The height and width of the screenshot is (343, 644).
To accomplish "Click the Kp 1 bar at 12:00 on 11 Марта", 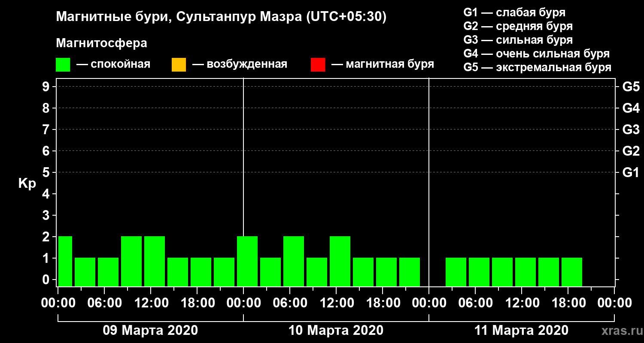I will [526, 272].
